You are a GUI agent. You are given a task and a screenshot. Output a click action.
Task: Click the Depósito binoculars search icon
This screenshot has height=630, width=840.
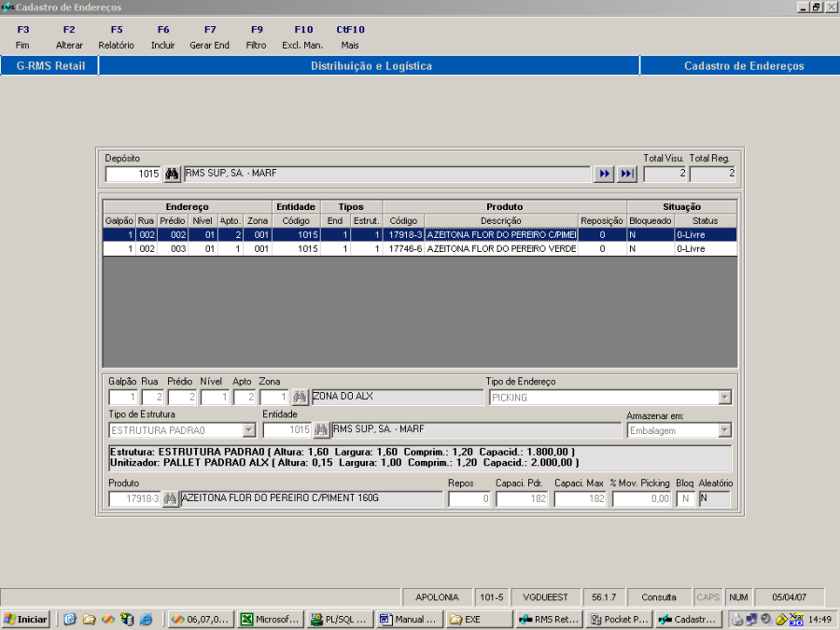[172, 174]
